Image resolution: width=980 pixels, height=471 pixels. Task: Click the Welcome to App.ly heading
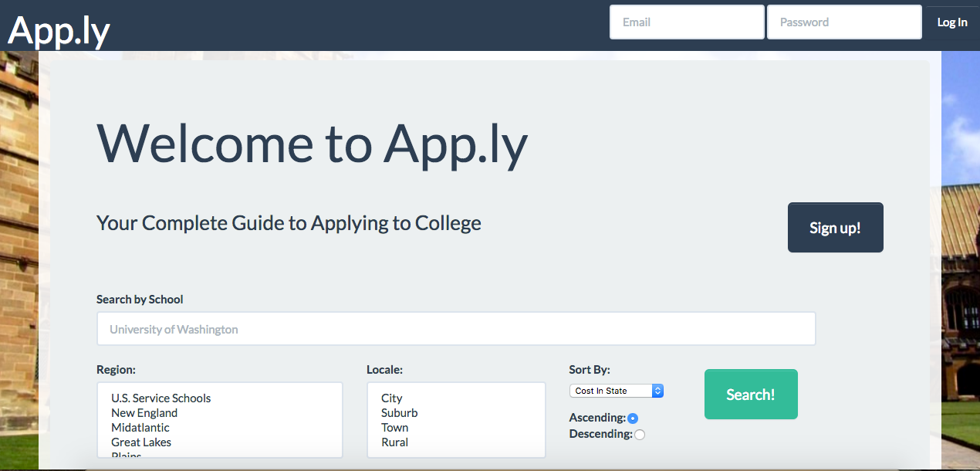click(x=312, y=143)
